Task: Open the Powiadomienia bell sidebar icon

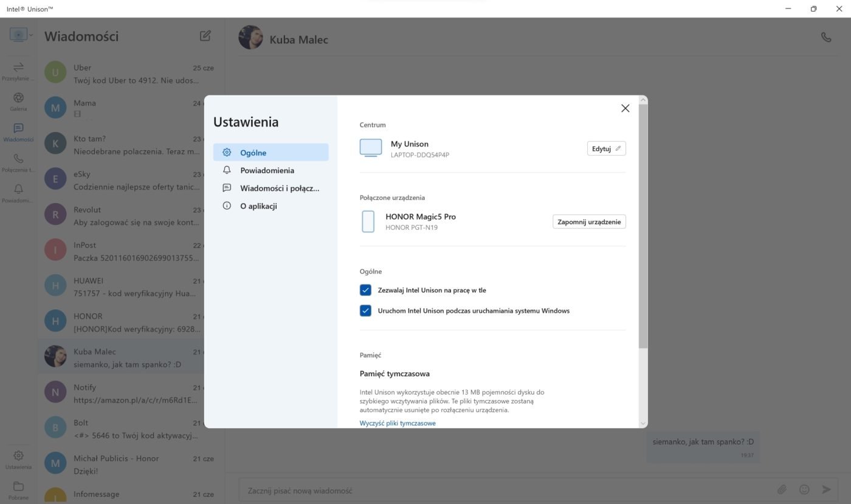Action: (x=18, y=189)
